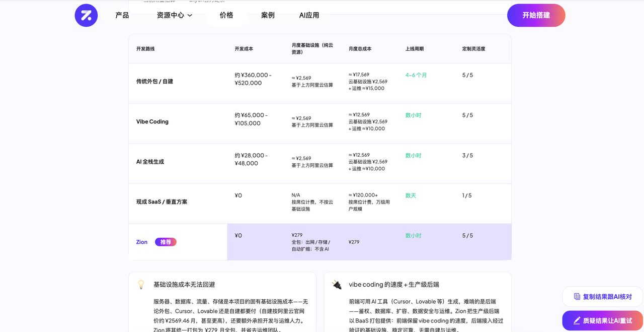Click the 月度基础设施 column header
This screenshot has height=332, width=644.
(313, 49)
